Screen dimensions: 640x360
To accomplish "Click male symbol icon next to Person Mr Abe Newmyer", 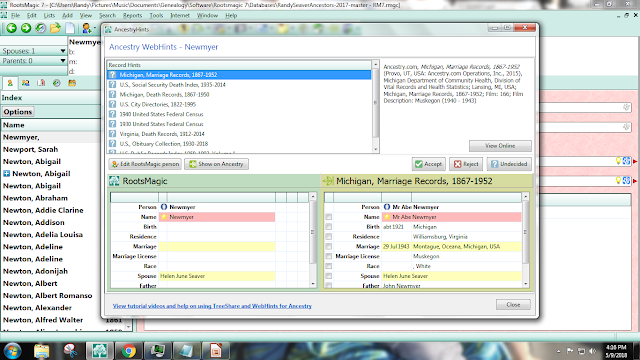I will coord(387,207).
